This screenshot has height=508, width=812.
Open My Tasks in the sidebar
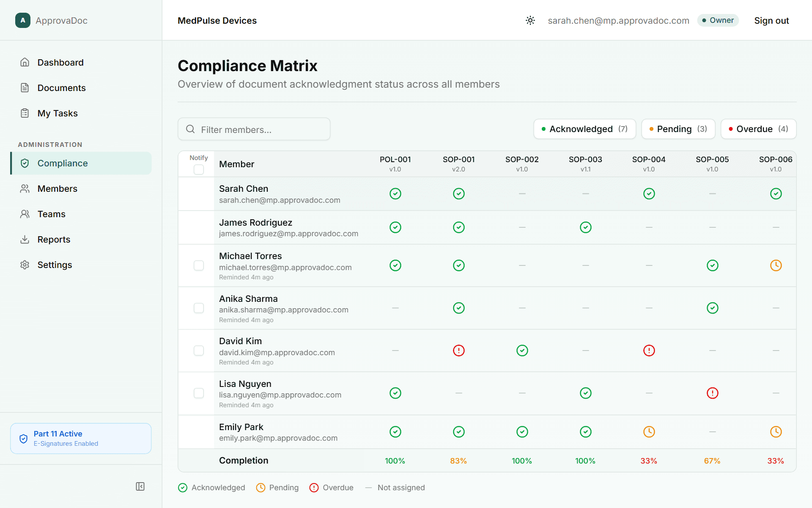57,113
